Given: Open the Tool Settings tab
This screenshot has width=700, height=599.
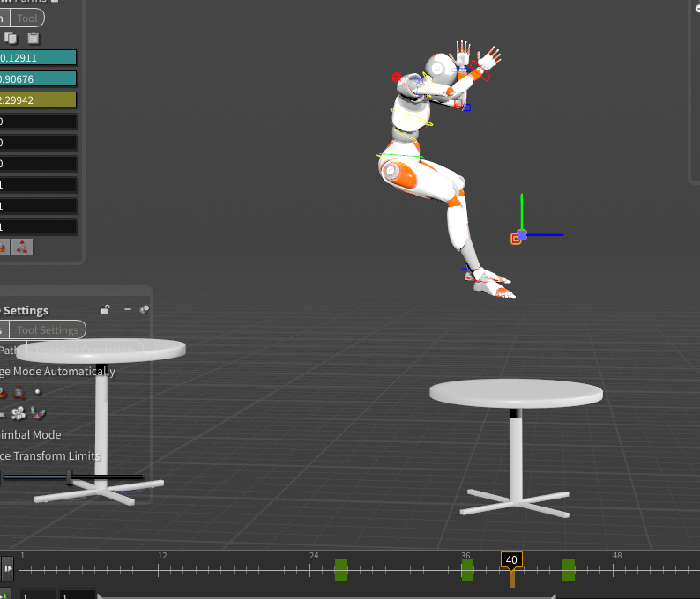Looking at the screenshot, I should (48, 330).
